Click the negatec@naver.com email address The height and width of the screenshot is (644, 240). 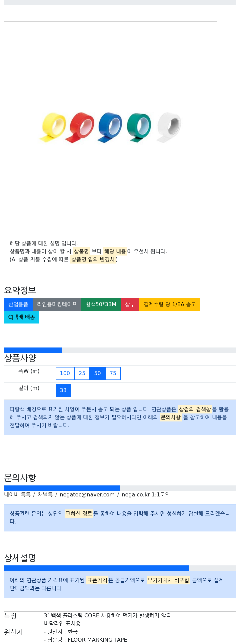point(87,495)
